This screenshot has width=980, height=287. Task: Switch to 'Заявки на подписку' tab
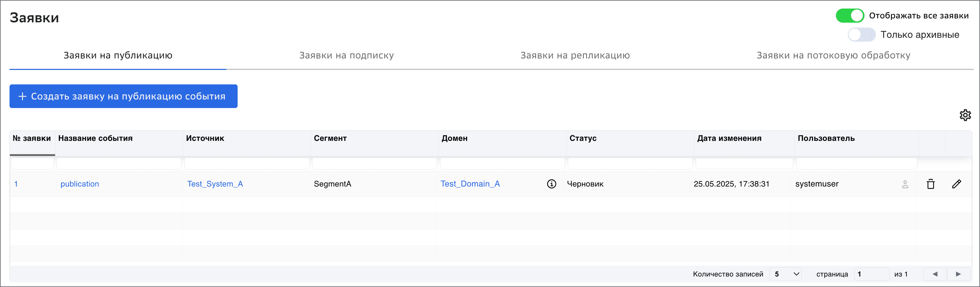click(346, 55)
